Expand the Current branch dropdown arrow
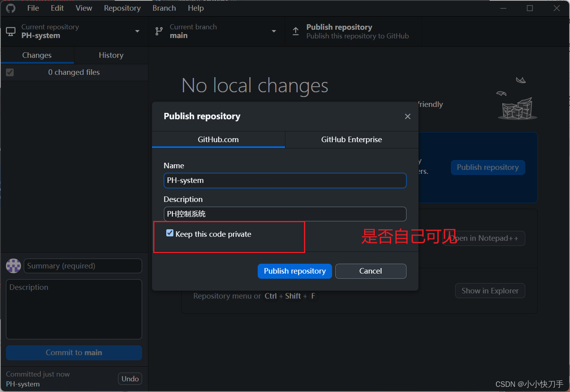This screenshot has width=570, height=392. [274, 31]
